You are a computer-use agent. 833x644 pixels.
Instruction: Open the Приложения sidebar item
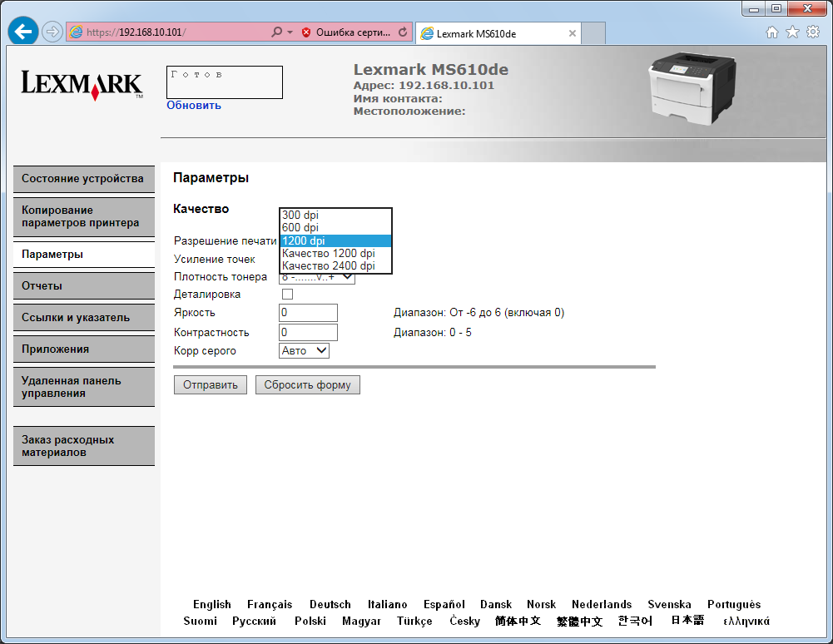pos(84,349)
